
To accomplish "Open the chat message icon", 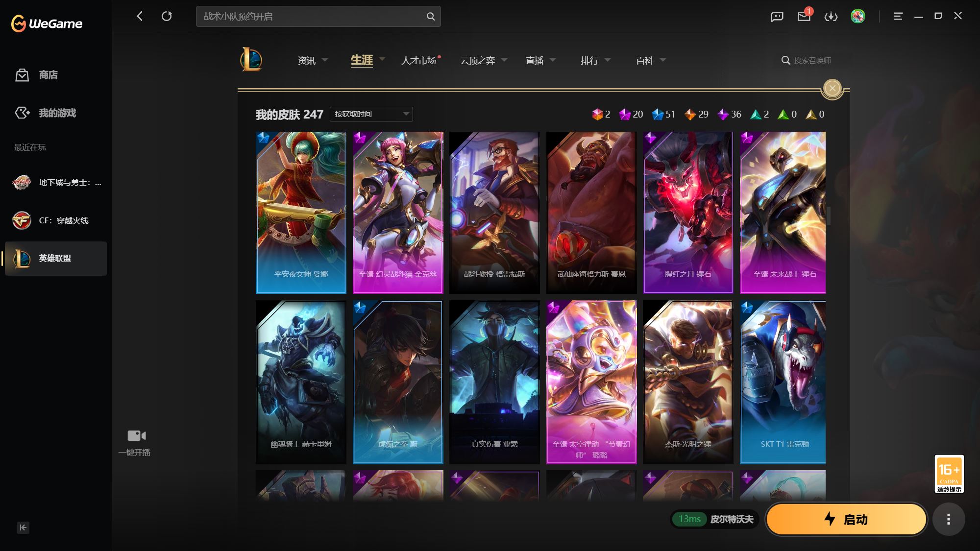I will pos(777,17).
